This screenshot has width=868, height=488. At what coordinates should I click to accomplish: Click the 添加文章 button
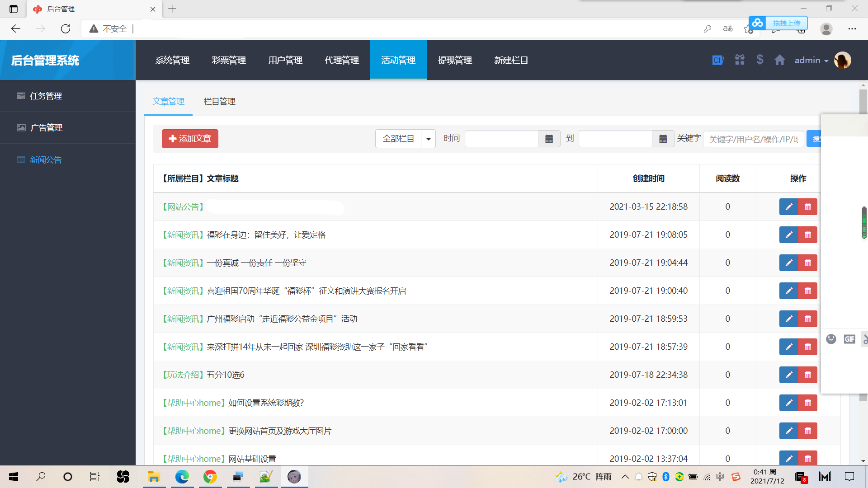(190, 139)
